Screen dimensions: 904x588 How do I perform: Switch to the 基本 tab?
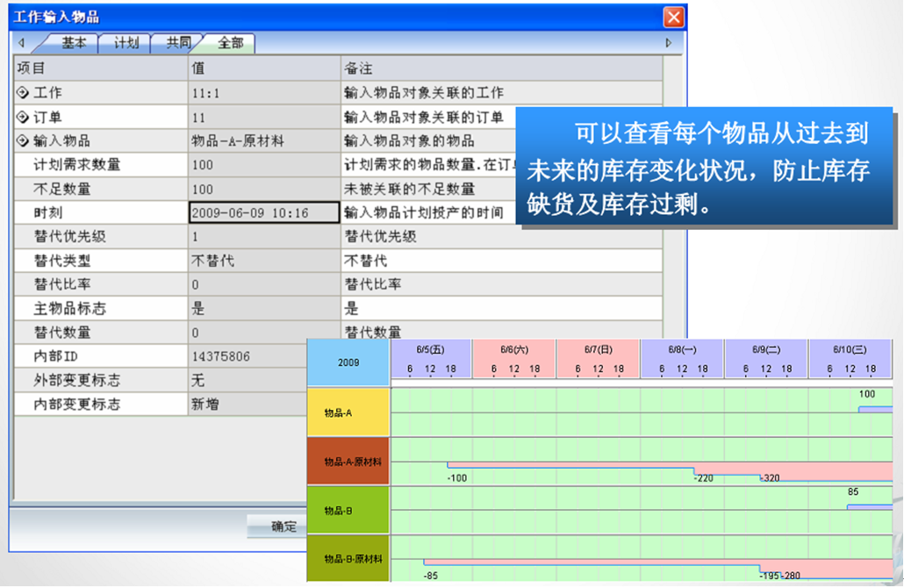point(73,43)
